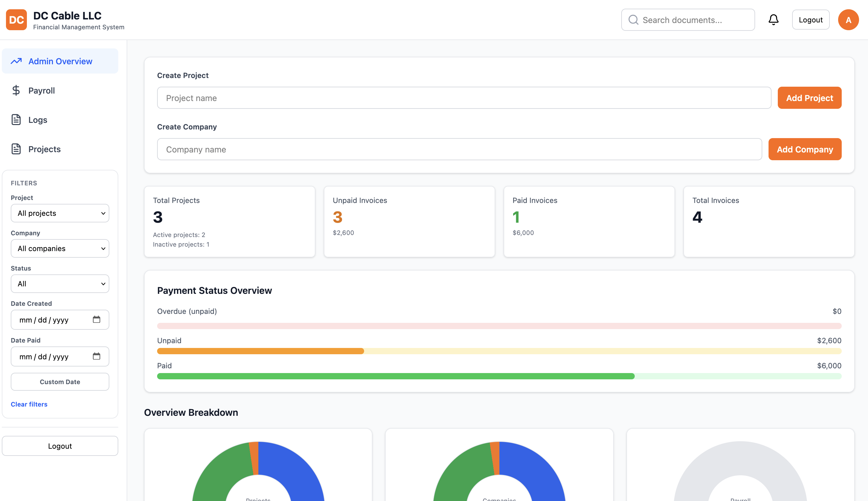Switch to the Payroll section
This screenshot has width=868, height=501.
(41, 90)
